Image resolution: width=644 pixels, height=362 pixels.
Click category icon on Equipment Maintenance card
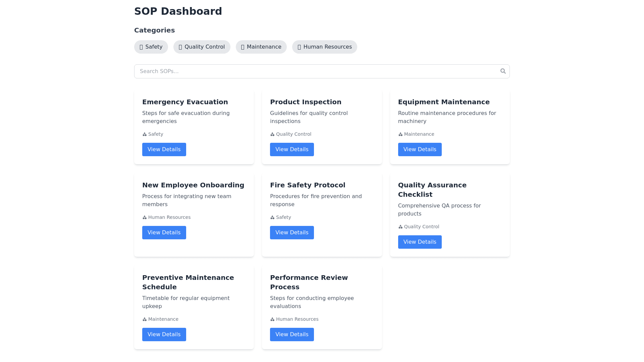pos(400,134)
